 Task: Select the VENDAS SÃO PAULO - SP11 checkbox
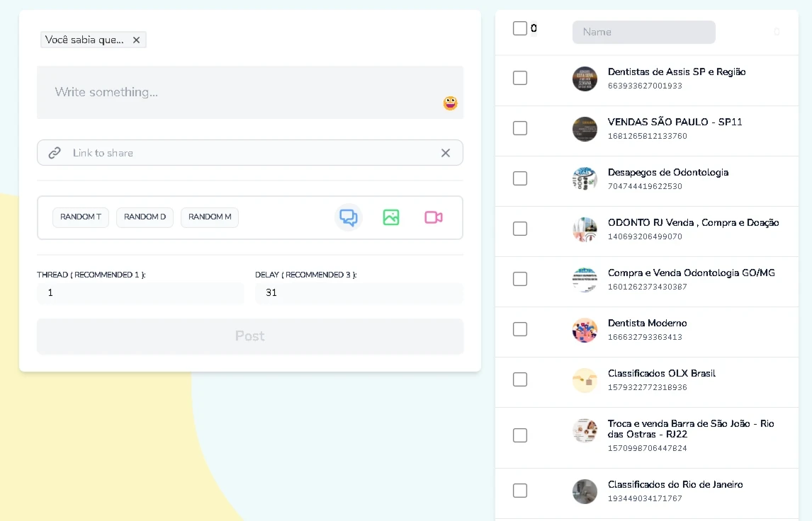[520, 128]
